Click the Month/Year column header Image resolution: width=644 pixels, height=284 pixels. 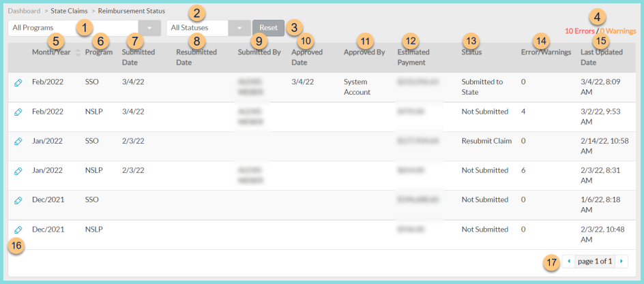[x=51, y=52]
